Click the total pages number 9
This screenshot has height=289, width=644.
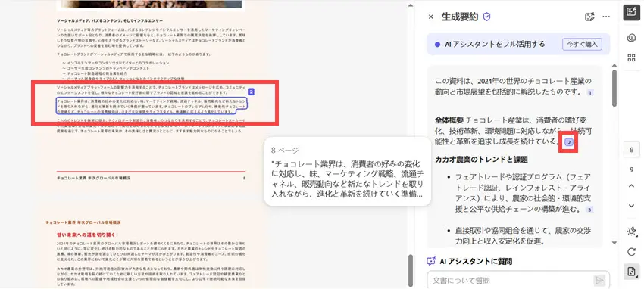[x=631, y=169]
